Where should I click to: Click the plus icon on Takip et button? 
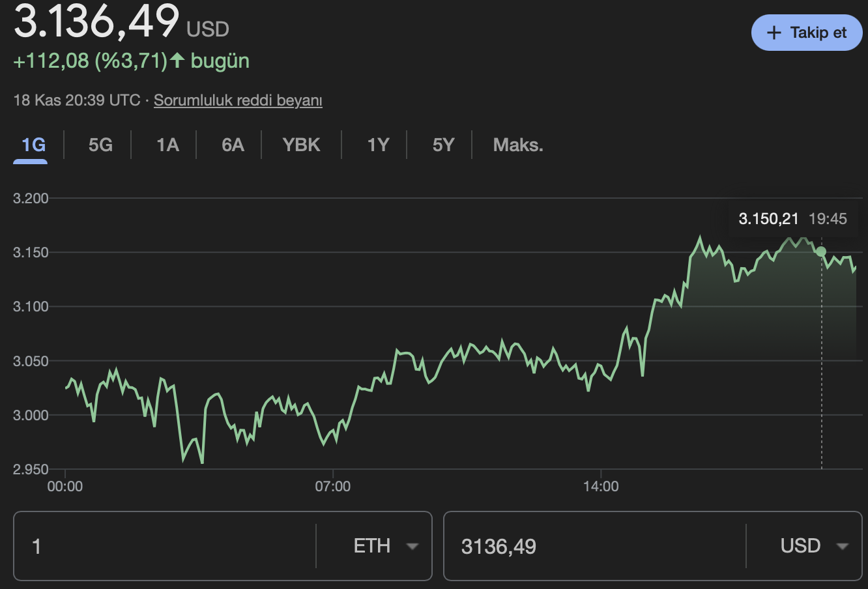click(774, 33)
